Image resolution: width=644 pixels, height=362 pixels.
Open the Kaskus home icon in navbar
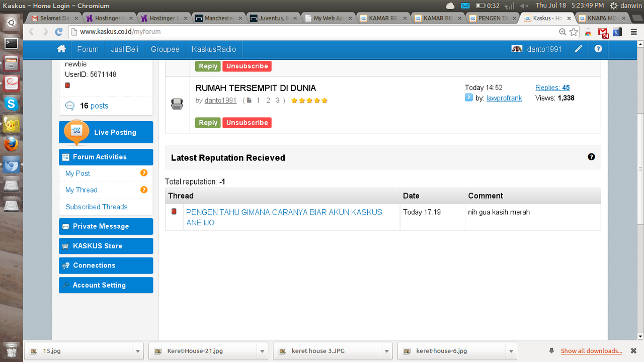pyautogui.click(x=61, y=49)
